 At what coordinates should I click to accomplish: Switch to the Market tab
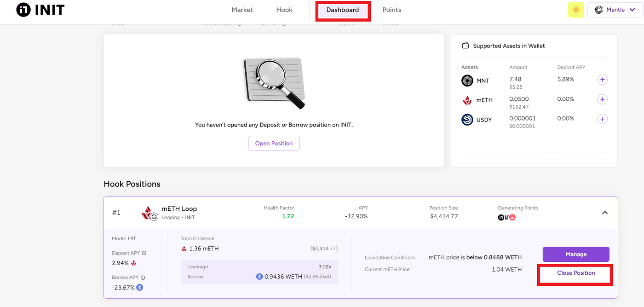click(242, 10)
